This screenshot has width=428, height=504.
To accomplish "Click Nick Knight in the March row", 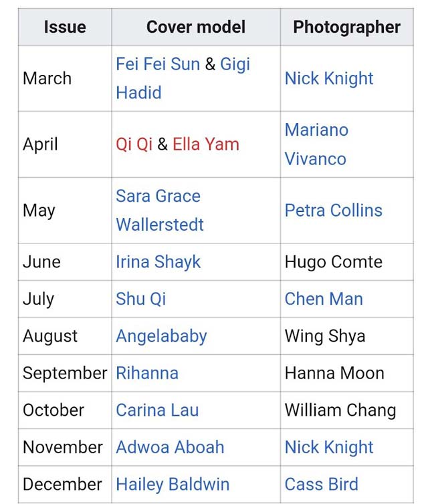I will pyautogui.click(x=329, y=78).
